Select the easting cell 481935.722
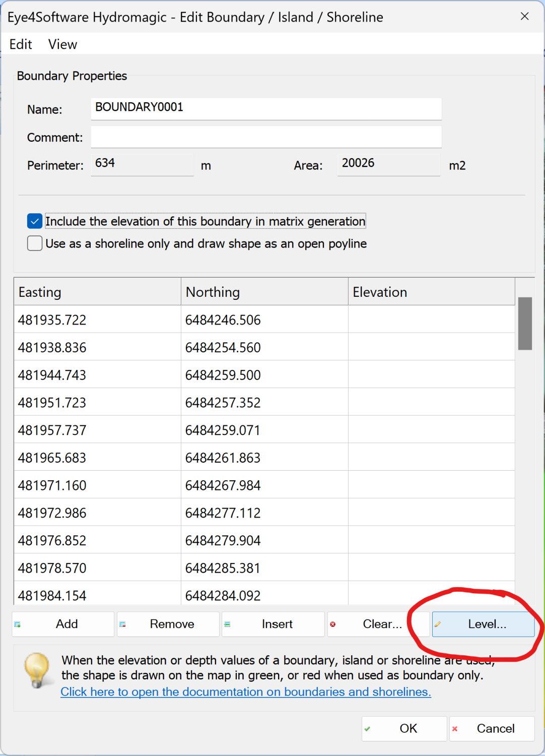Image resolution: width=545 pixels, height=756 pixels. coord(97,320)
